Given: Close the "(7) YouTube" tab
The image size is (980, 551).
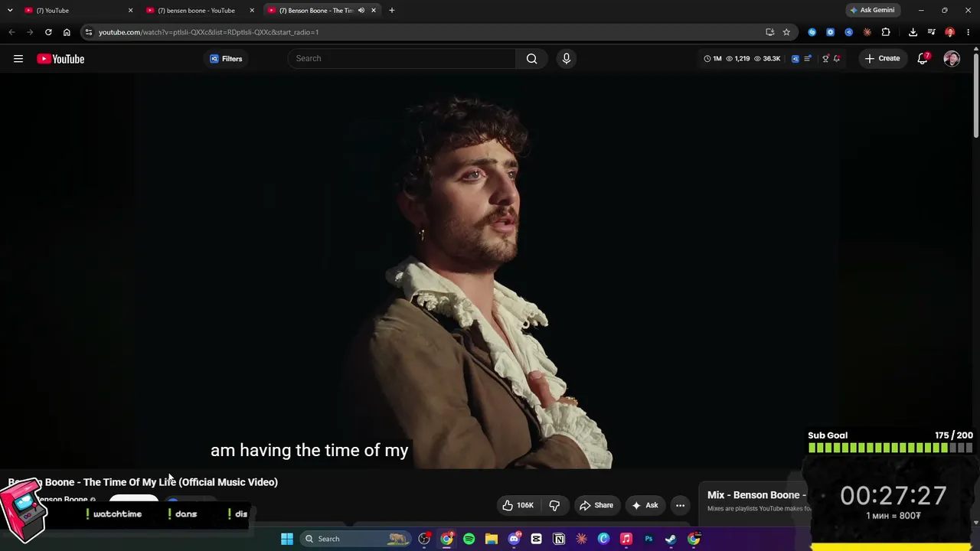Looking at the screenshot, I should tap(130, 11).
